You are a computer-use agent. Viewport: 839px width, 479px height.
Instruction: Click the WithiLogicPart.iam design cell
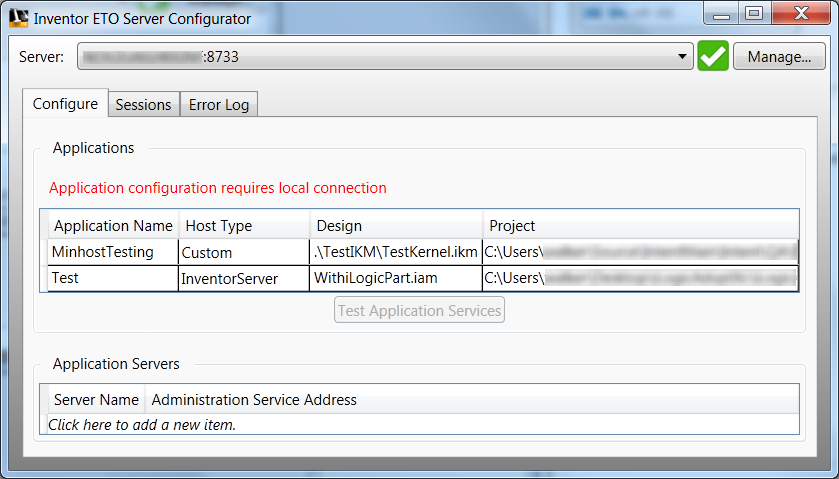coord(375,278)
